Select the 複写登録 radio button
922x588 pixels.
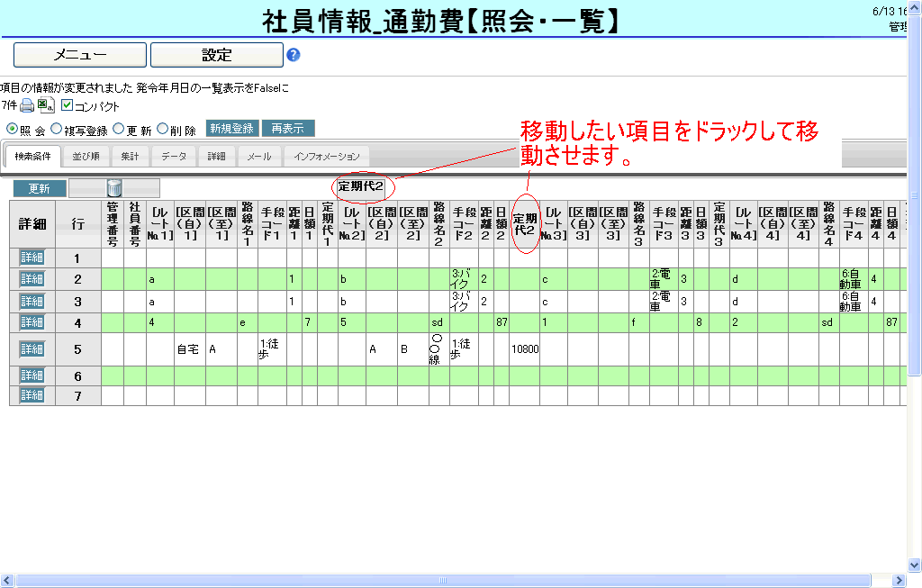click(56, 129)
